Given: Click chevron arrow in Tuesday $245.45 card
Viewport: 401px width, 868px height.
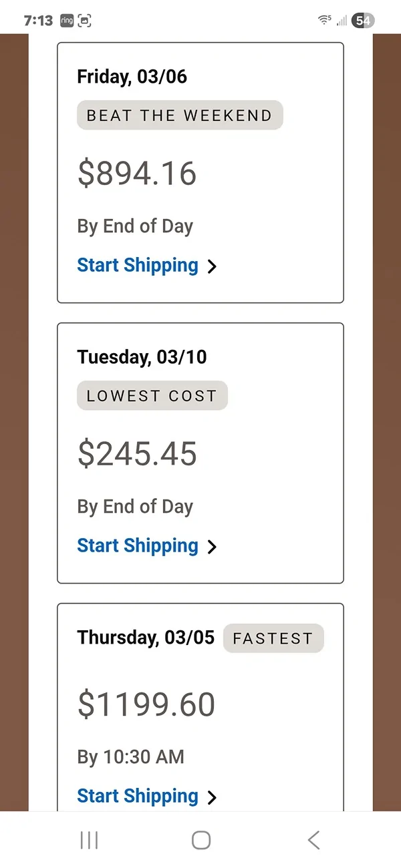Looking at the screenshot, I should tap(212, 547).
